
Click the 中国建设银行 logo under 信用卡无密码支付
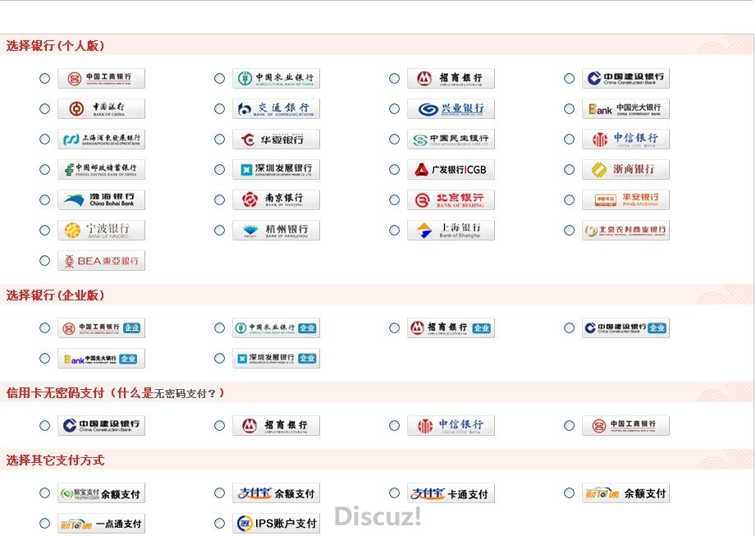pyautogui.click(x=101, y=425)
